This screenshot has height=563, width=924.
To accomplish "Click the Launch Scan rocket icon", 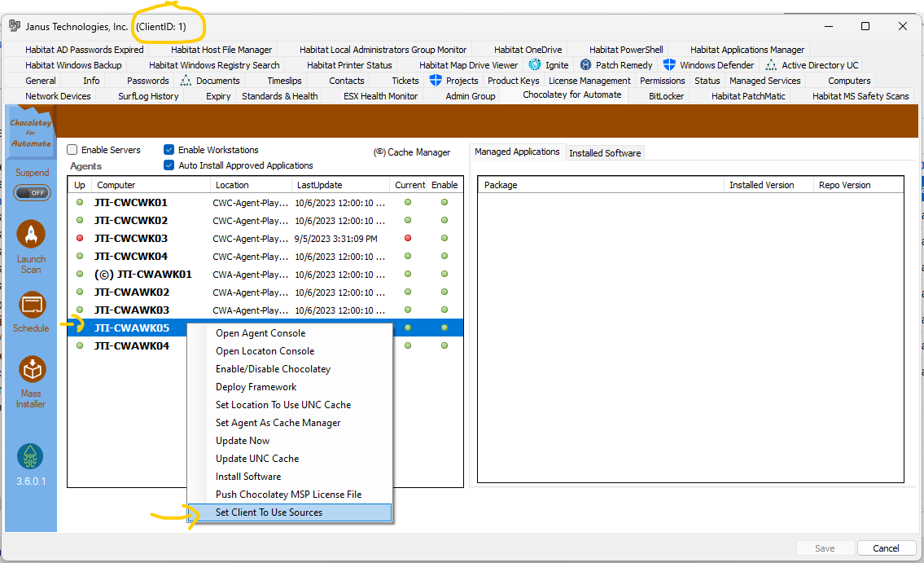I will (x=31, y=234).
